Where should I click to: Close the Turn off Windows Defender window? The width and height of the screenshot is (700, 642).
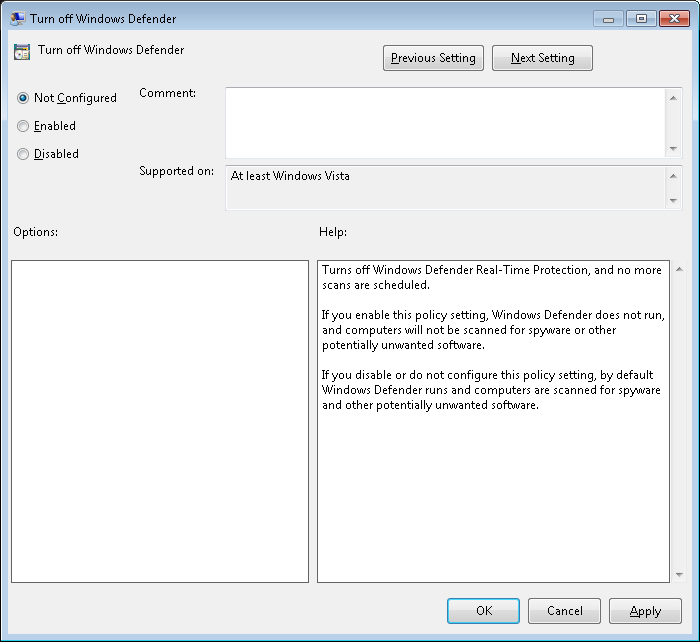[675, 19]
